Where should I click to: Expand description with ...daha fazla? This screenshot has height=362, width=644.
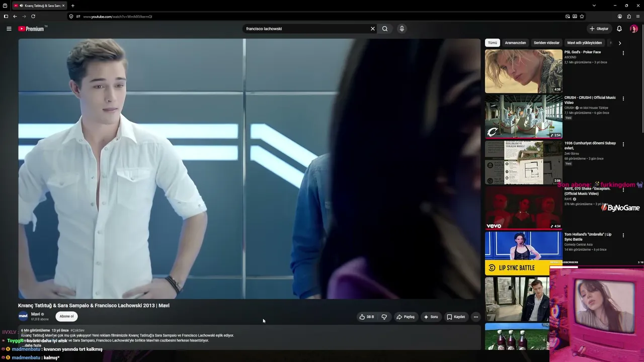pyautogui.click(x=32, y=345)
